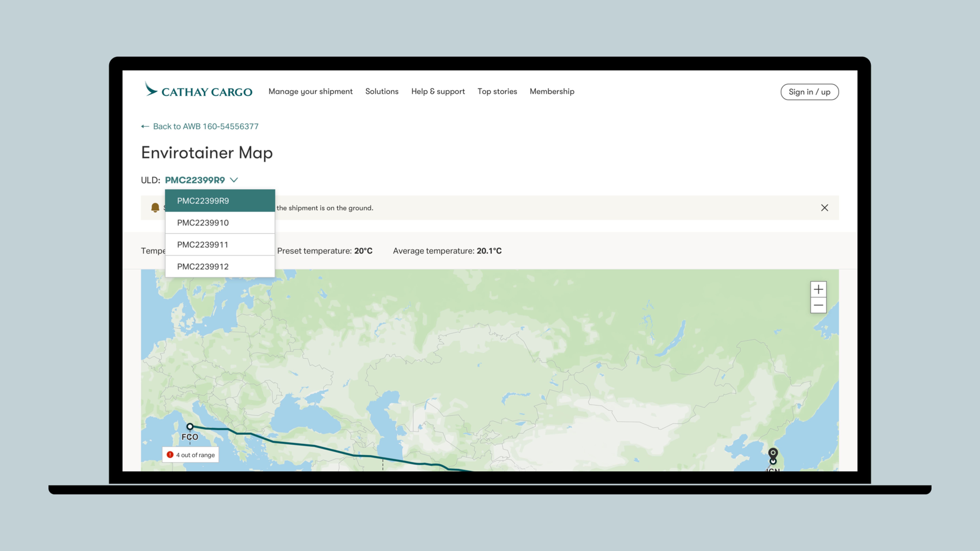Click the Envirotainer Map heading
The width and height of the screenshot is (980, 551).
coord(207,153)
